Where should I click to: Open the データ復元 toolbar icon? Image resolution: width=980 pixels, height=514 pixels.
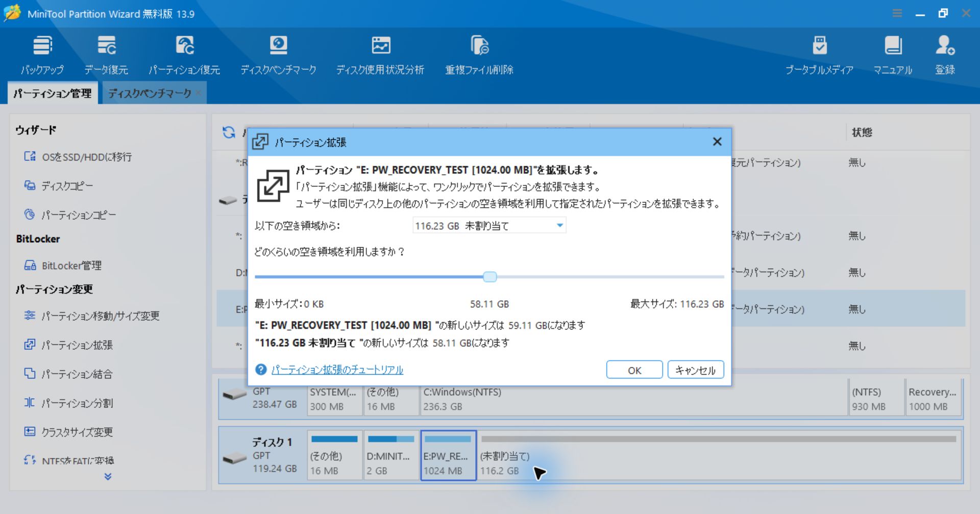click(x=106, y=55)
